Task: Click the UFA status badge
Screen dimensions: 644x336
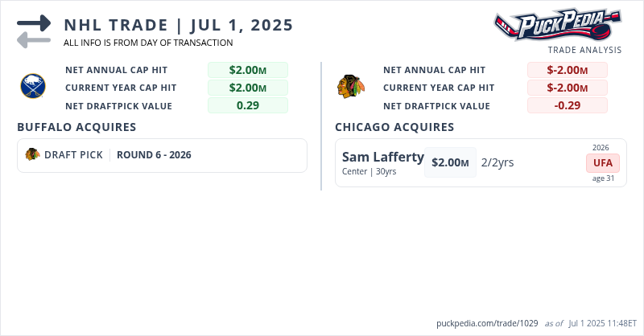Action: 603,163
